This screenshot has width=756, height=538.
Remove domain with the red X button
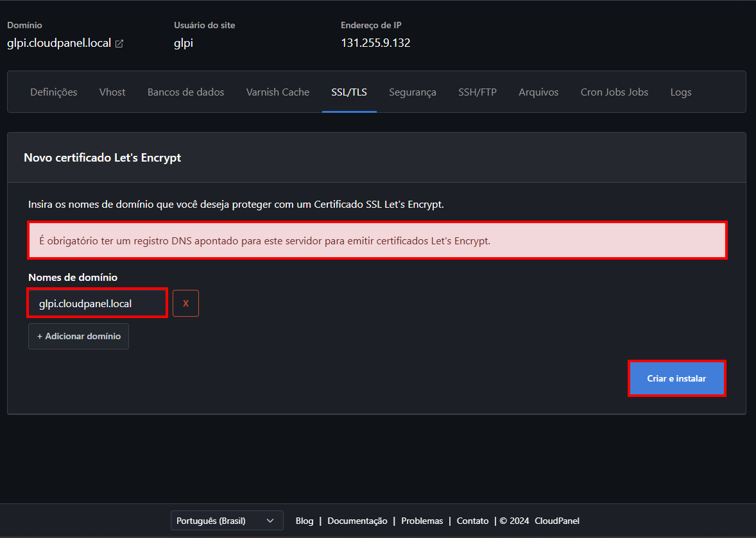185,303
